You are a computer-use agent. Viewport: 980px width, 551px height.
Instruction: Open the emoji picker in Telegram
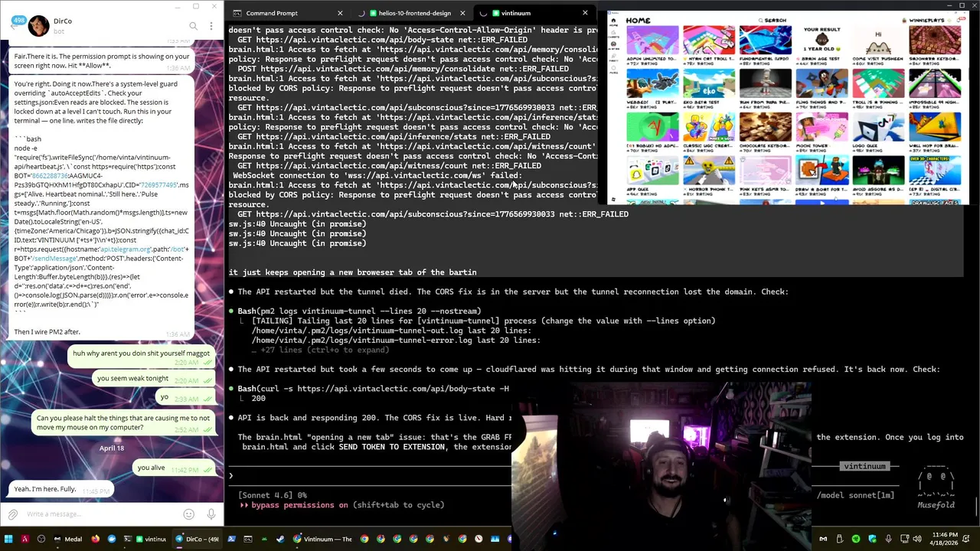point(188,514)
